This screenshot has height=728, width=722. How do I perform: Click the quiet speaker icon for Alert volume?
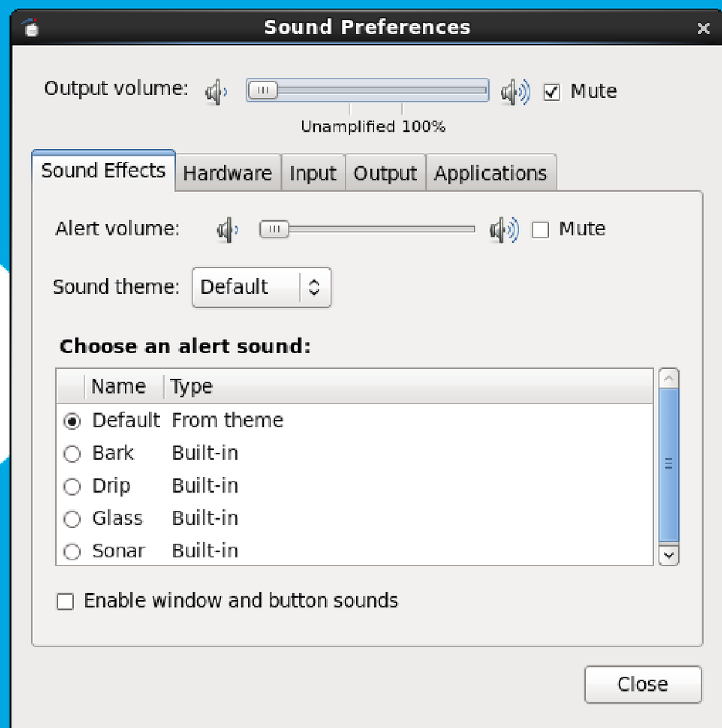point(227,231)
